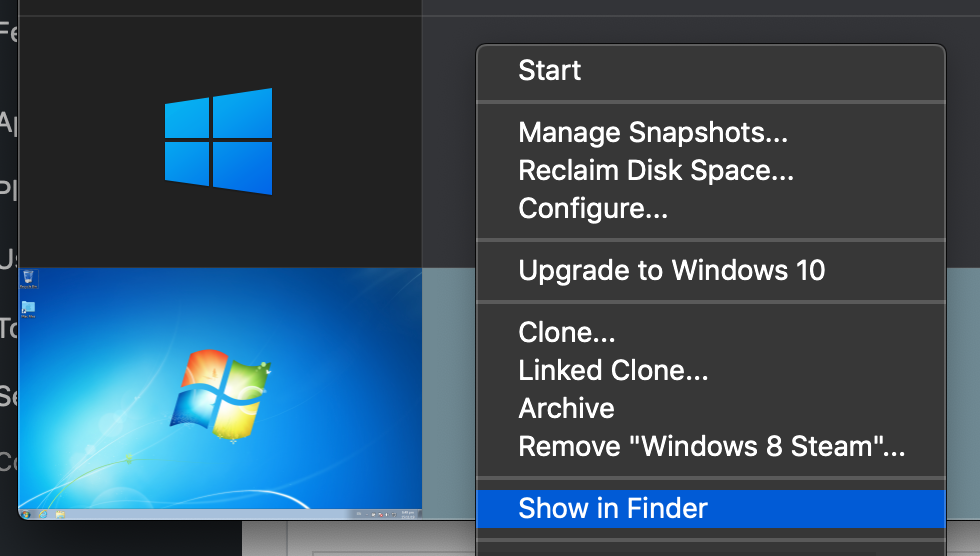Screen dimensions: 980x556
Task: Click Show in Finder
Action: coord(613,508)
